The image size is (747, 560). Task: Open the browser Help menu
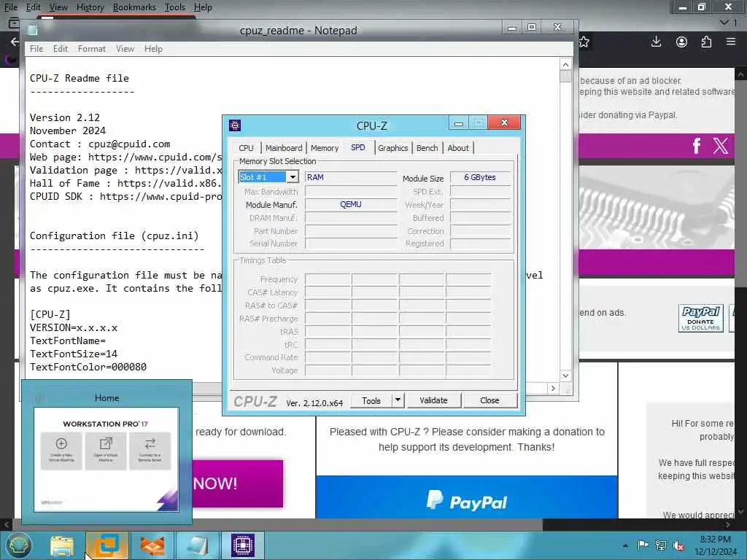point(203,7)
